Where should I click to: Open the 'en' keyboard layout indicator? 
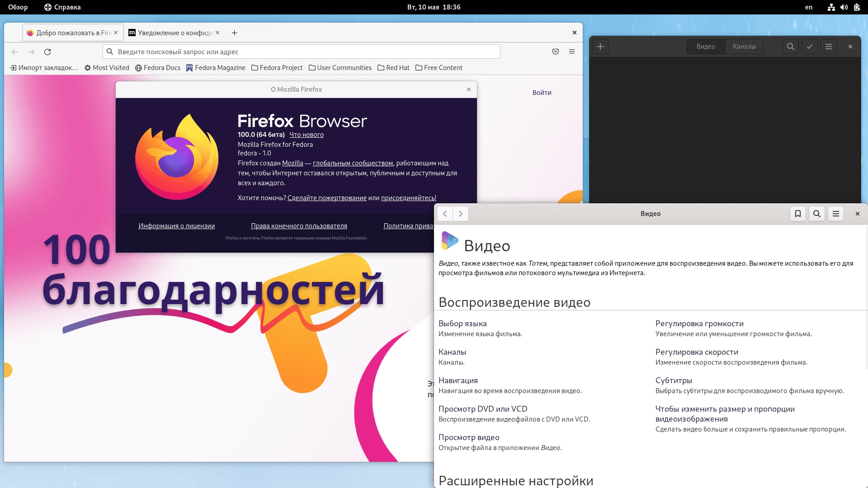point(809,7)
